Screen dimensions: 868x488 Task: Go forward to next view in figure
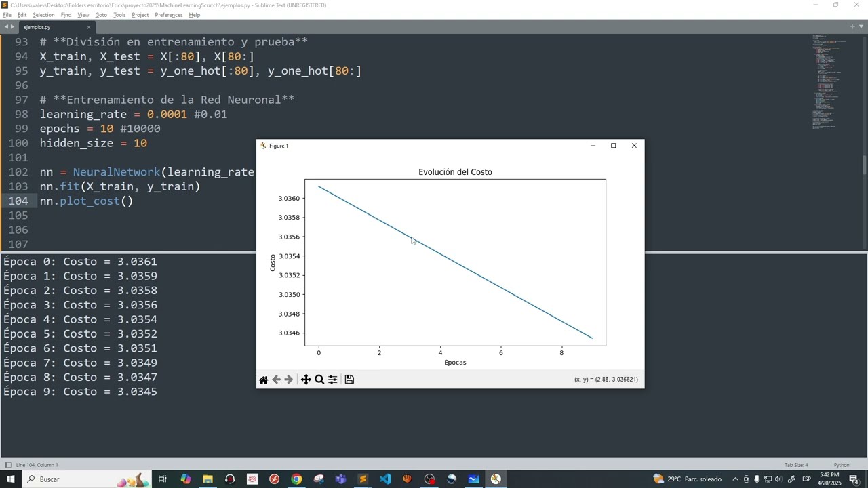[x=288, y=380]
